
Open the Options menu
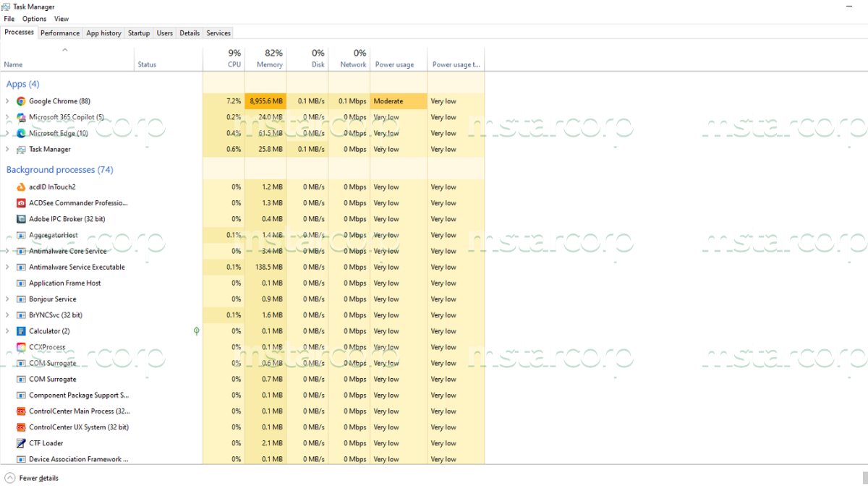(x=34, y=19)
